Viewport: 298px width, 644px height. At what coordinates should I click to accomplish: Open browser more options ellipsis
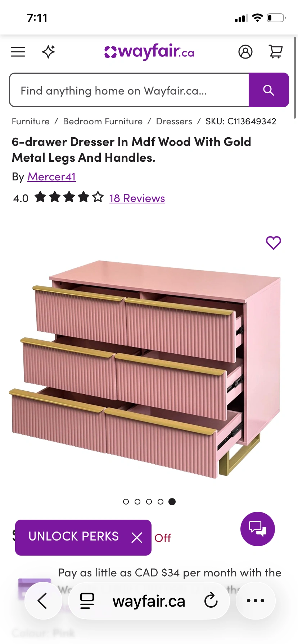tap(256, 601)
